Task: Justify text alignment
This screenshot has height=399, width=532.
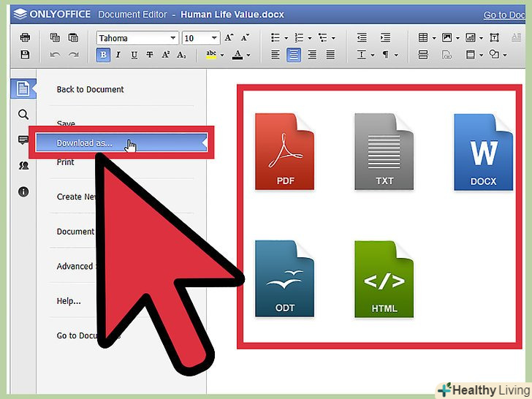Action: tap(330, 55)
